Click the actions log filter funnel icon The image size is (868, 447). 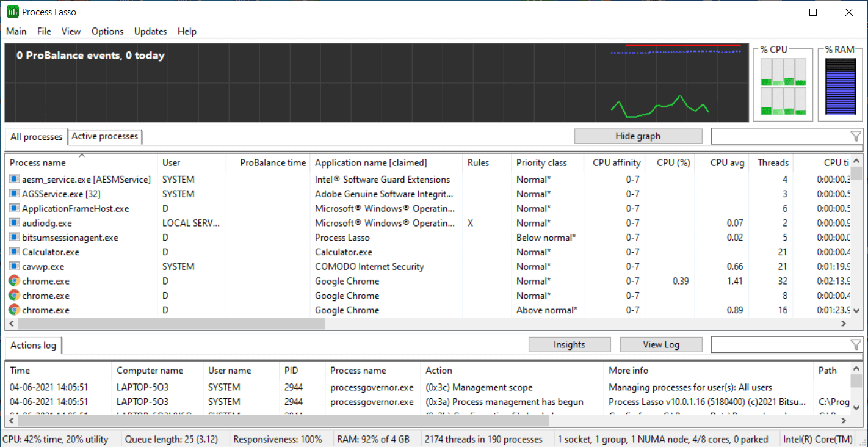pos(856,345)
